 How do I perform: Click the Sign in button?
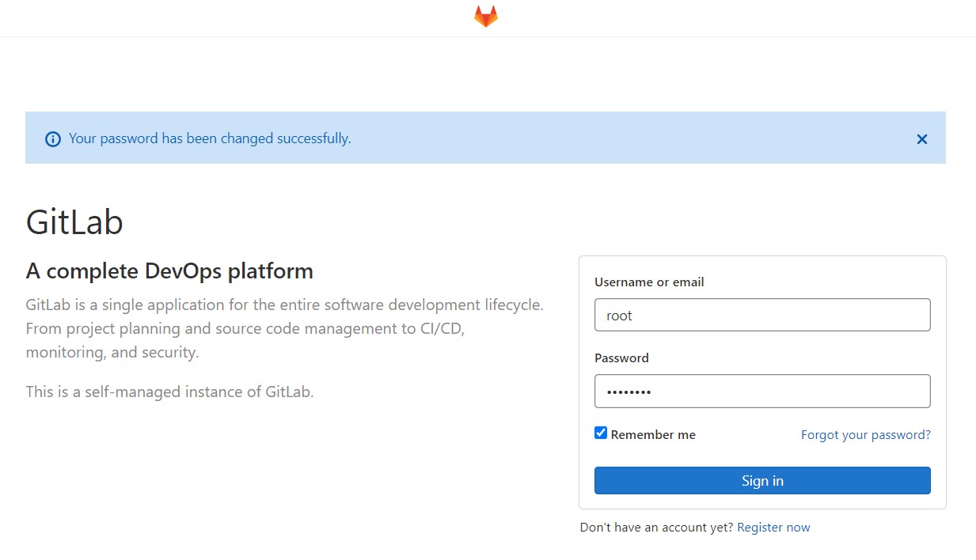tap(762, 481)
